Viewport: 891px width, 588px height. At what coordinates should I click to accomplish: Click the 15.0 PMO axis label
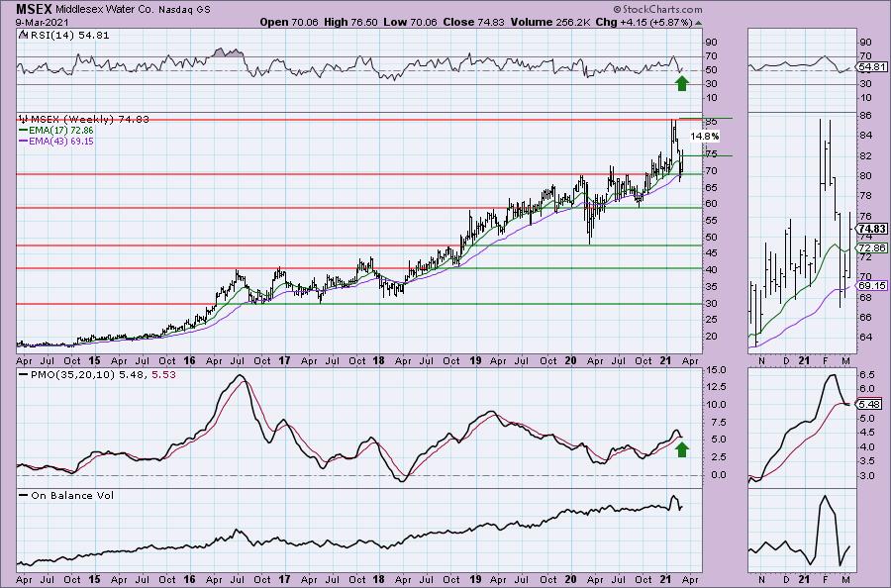click(x=716, y=370)
